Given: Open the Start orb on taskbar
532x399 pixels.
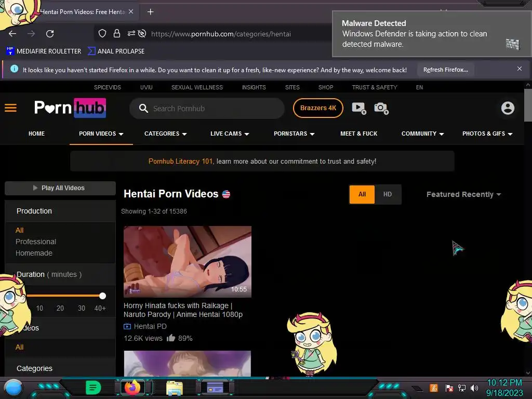Looking at the screenshot, I should point(14,388).
